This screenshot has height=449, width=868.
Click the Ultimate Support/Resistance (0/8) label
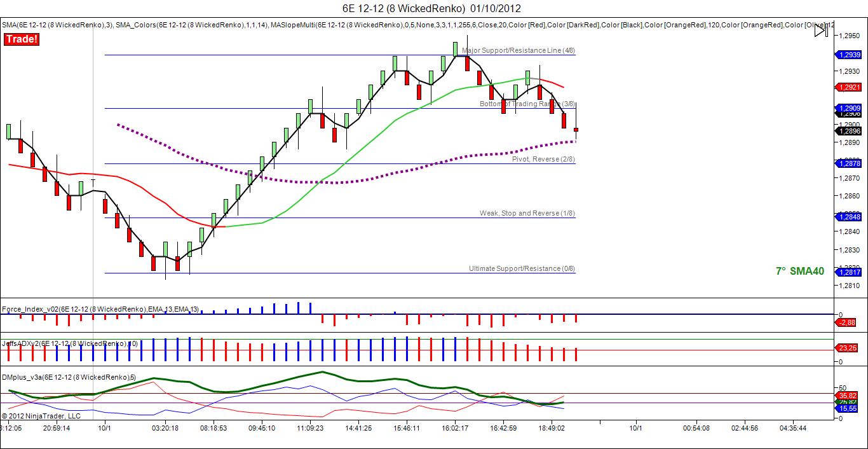522,268
